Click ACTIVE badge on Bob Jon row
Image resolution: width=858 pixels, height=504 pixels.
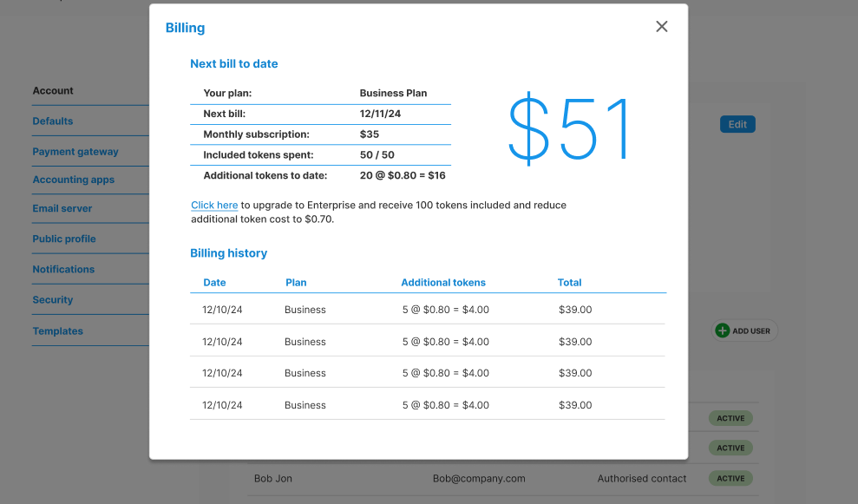click(730, 478)
